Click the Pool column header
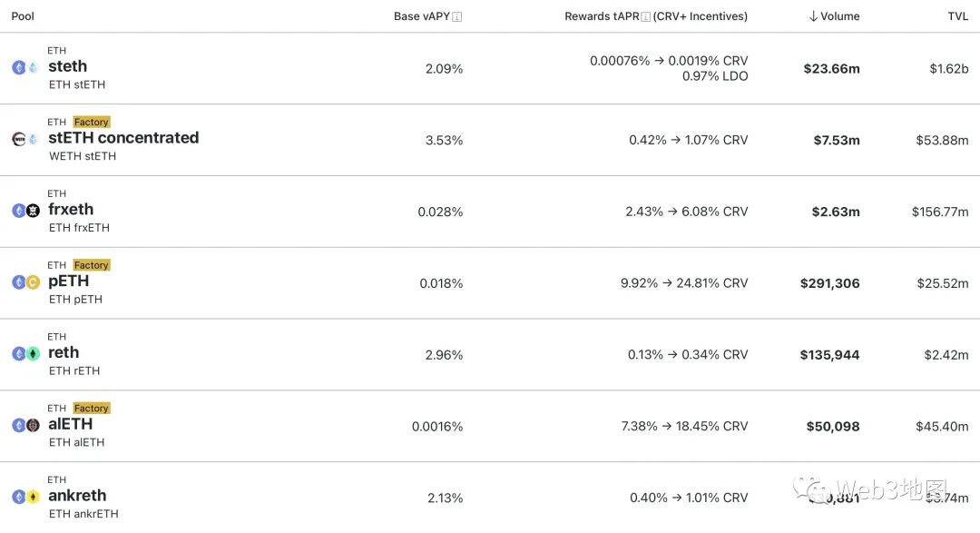The height and width of the screenshot is (533, 980). click(23, 16)
